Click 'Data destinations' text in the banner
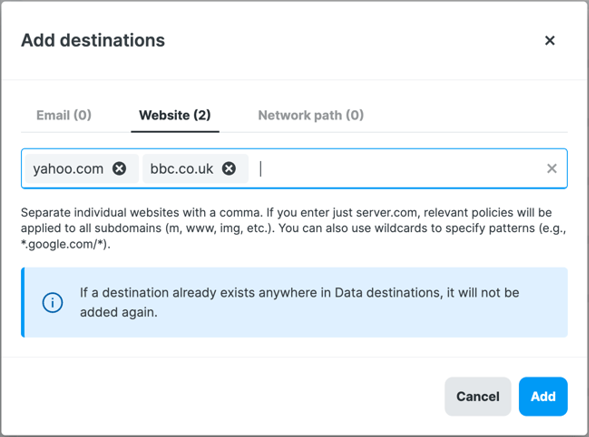Screen dimensions: 589x437 388,293
